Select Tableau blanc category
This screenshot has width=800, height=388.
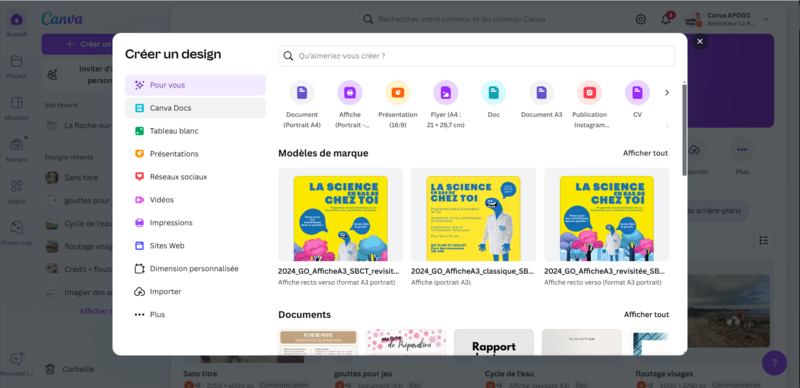coord(195,131)
